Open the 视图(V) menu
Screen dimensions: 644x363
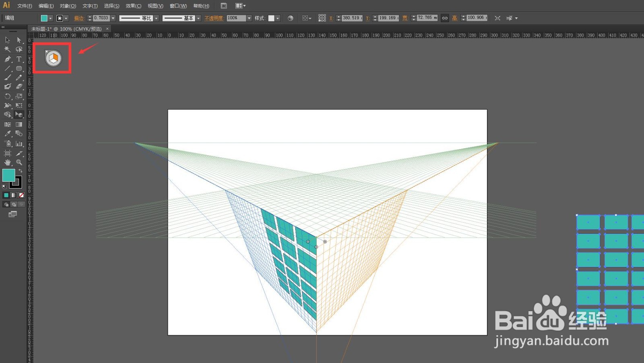[x=155, y=6]
